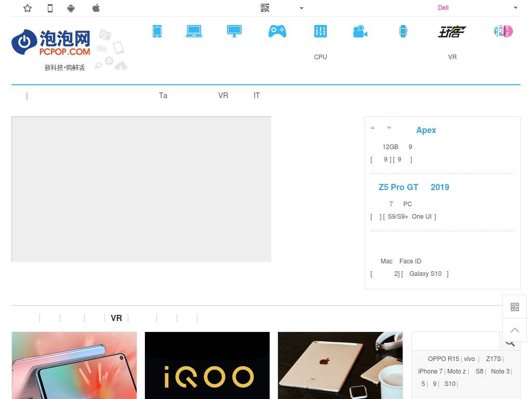Open the punch-hole phone article thumbnail
This screenshot has width=532, height=399.
pyautogui.click(x=74, y=365)
